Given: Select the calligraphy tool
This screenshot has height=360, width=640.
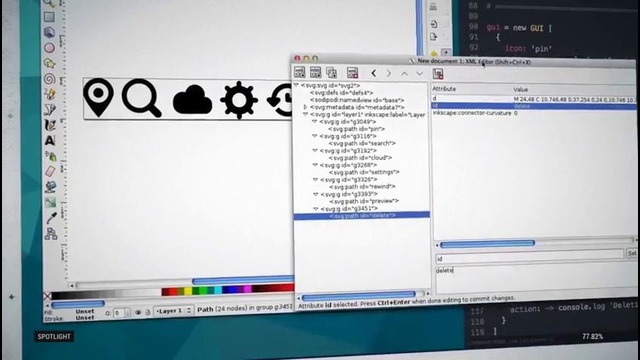Looking at the screenshot, I should [50, 125].
